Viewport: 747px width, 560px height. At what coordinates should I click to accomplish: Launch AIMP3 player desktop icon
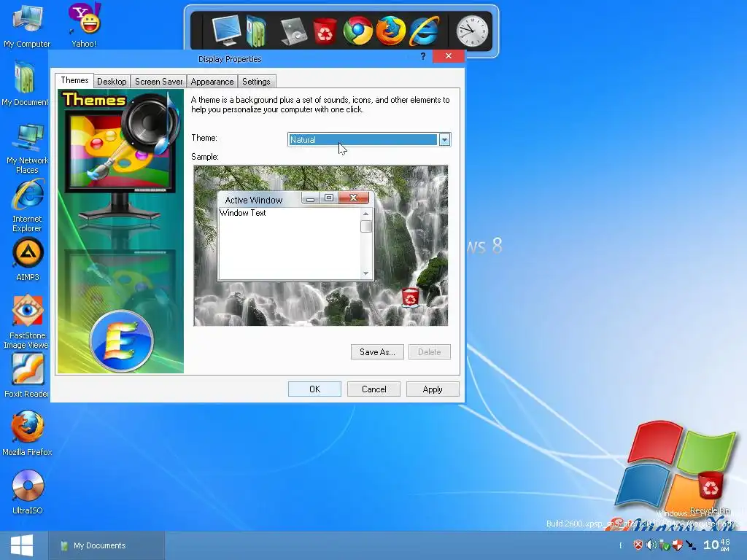pos(28,260)
